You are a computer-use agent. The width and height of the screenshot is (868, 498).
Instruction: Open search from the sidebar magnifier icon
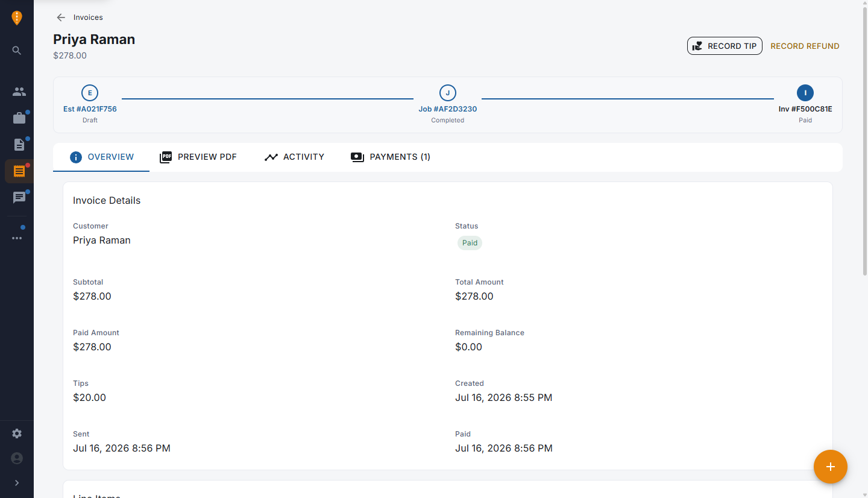click(x=17, y=51)
